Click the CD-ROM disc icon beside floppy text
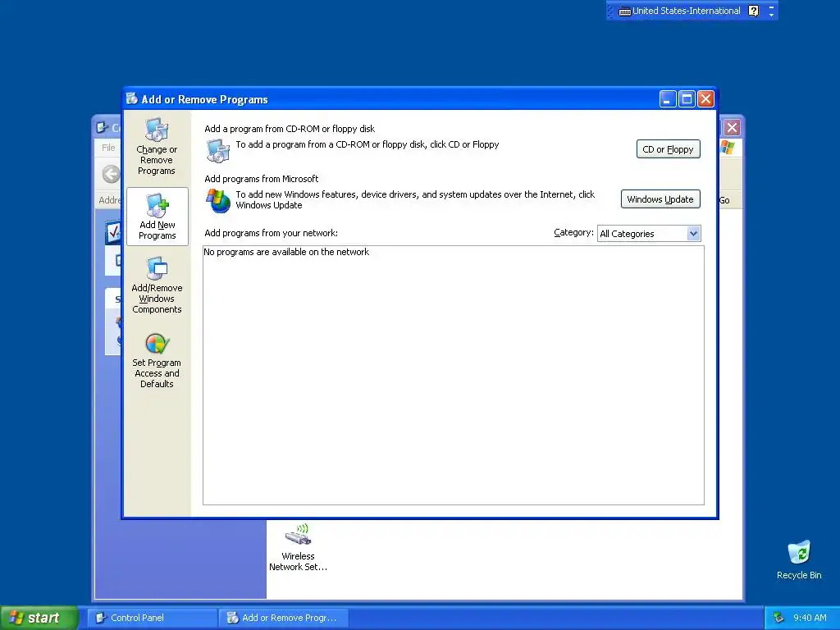Viewport: 840px width, 630px height. coord(217,151)
